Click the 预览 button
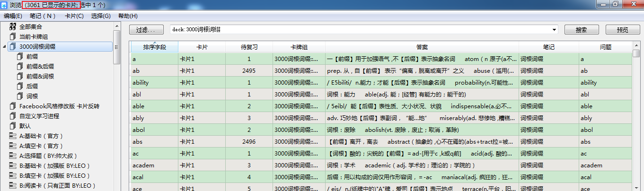The image size is (644, 191). click(623, 29)
